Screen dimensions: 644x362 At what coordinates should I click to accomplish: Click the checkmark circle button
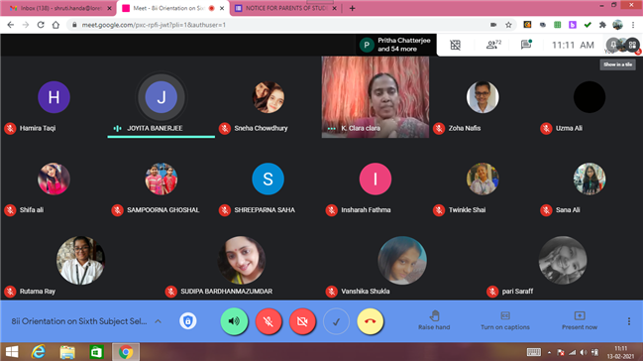click(336, 321)
